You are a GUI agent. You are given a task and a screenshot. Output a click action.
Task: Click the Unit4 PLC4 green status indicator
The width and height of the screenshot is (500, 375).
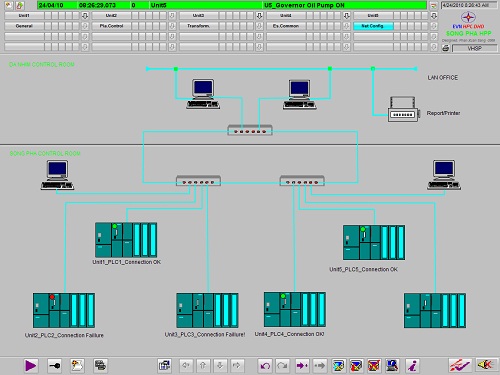283,296
